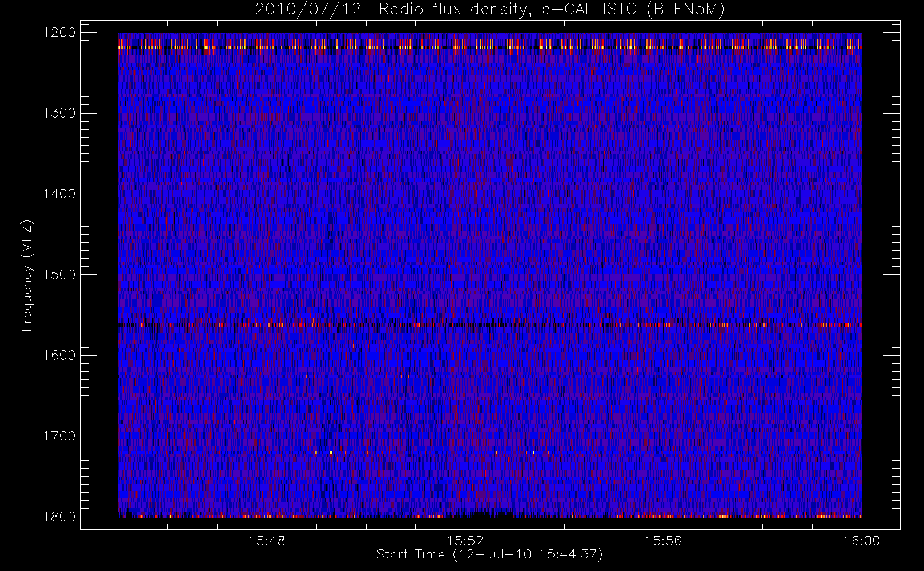This screenshot has width=924, height=571.
Task: Select the 1400 frequency tick label
Action: (59, 194)
